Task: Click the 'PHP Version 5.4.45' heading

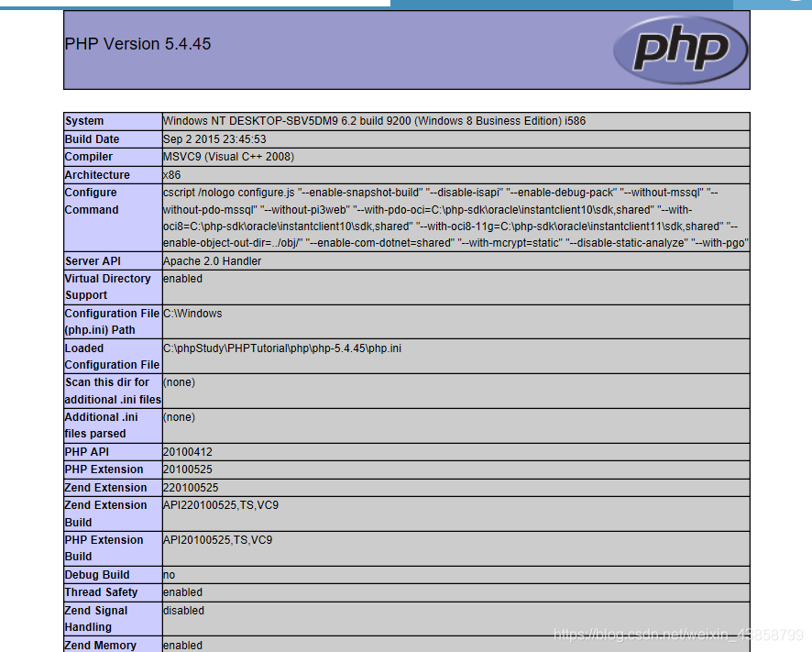Action: [x=137, y=44]
